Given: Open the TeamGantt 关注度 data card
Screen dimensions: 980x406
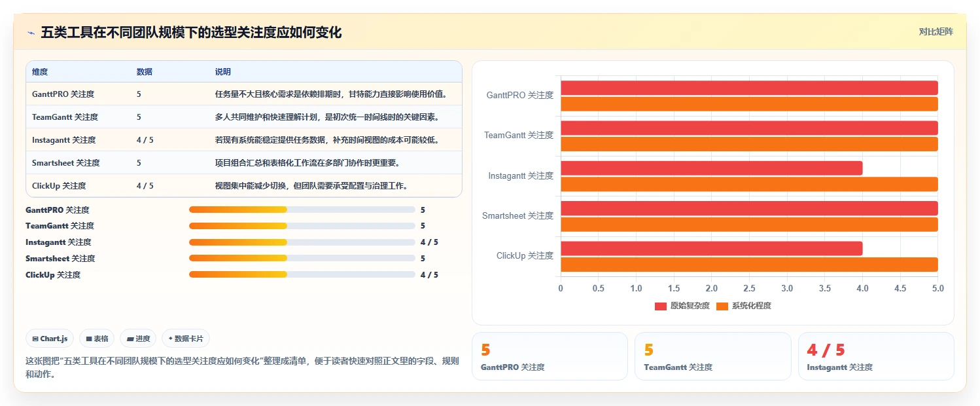Looking at the screenshot, I should [x=712, y=356].
